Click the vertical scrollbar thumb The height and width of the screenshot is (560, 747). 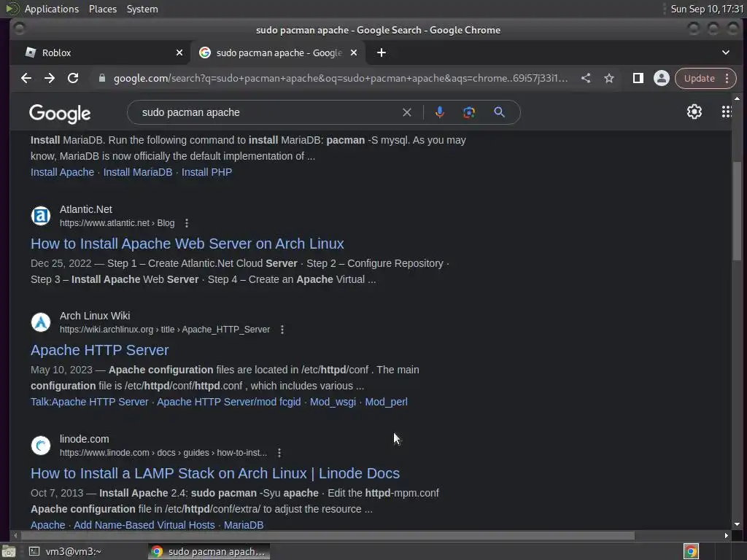(737, 211)
